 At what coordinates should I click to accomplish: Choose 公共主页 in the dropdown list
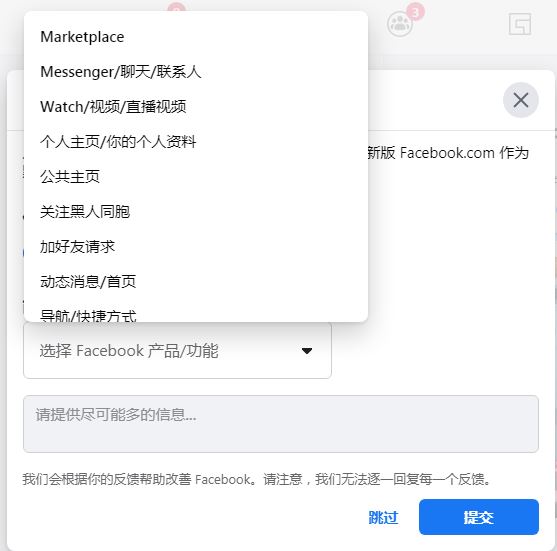[196, 176]
